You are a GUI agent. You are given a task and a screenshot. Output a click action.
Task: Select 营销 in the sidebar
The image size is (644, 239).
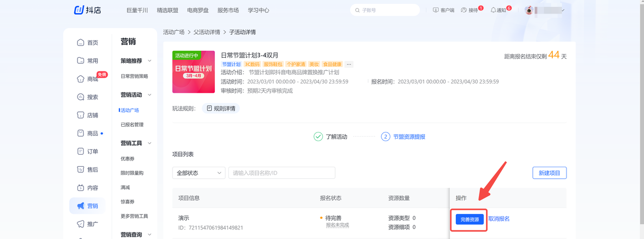[x=88, y=206]
